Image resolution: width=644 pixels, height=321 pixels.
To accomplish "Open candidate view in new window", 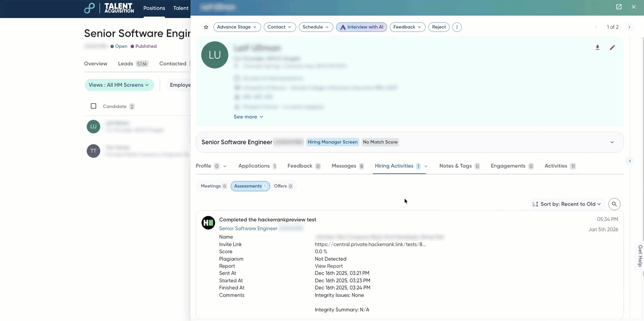I will [x=619, y=7].
